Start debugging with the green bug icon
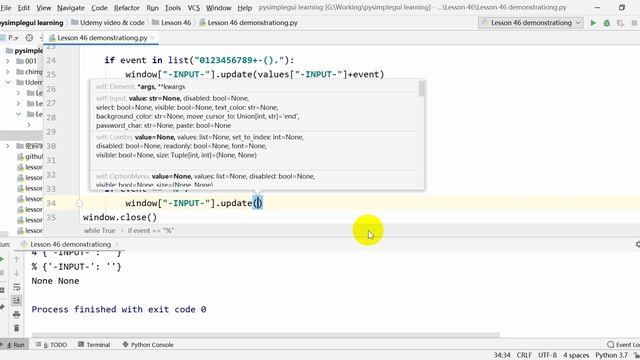The image size is (640, 360). pos(607,23)
